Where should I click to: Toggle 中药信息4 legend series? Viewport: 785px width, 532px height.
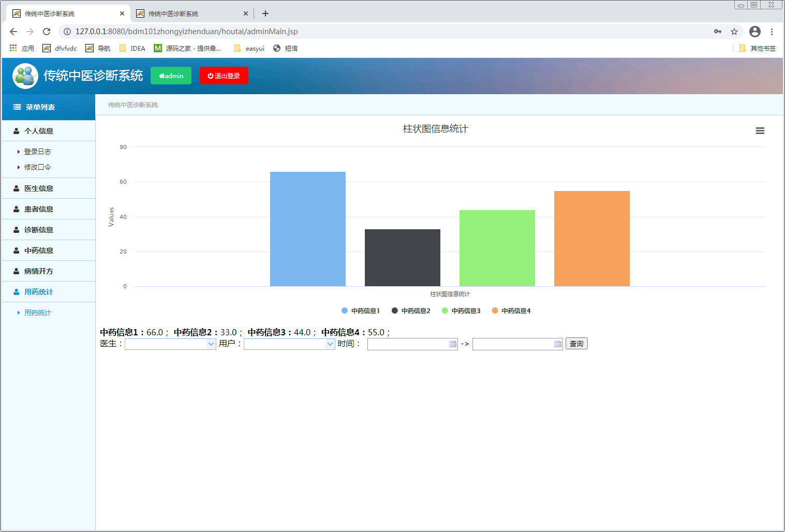coord(511,311)
